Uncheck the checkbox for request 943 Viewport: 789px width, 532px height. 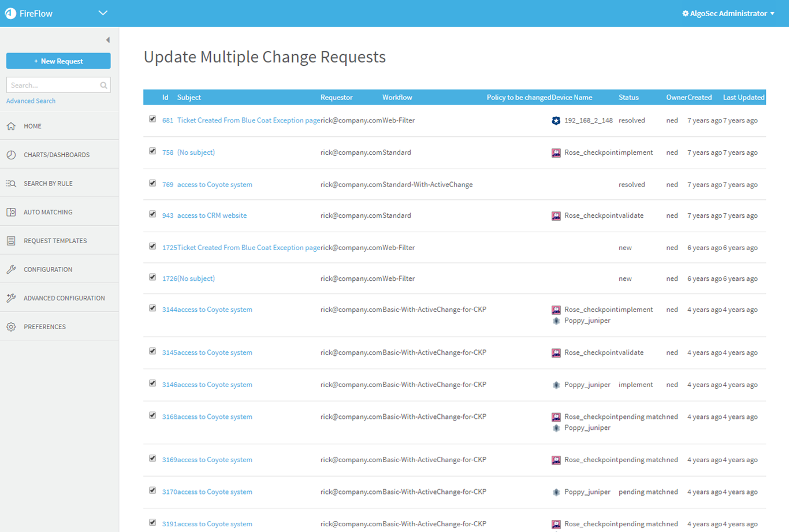point(152,214)
